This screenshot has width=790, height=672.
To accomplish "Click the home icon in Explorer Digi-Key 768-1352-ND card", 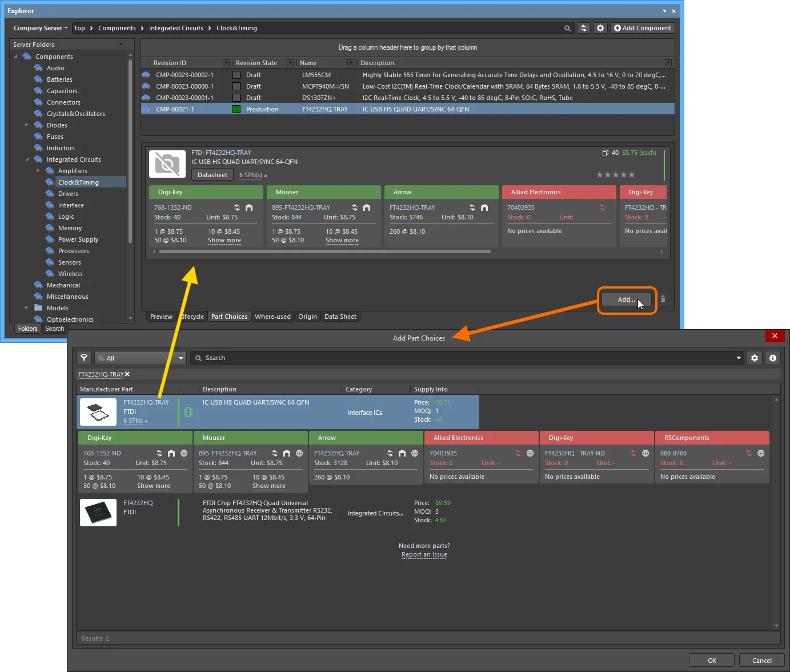I will 249,207.
